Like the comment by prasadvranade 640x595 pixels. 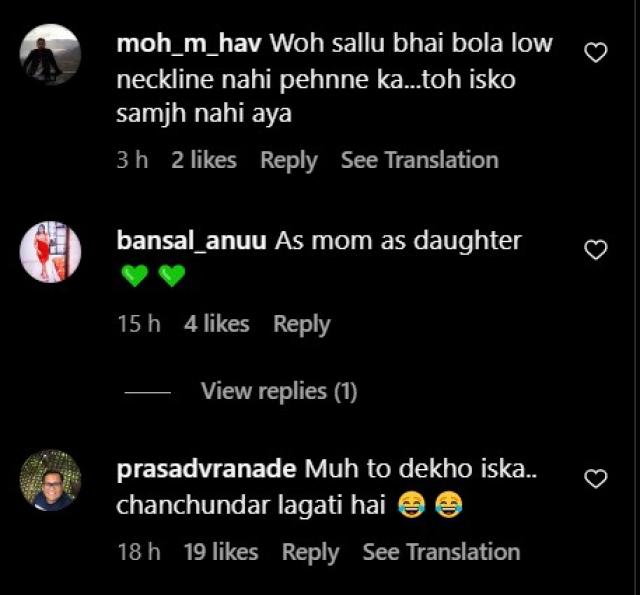point(595,479)
